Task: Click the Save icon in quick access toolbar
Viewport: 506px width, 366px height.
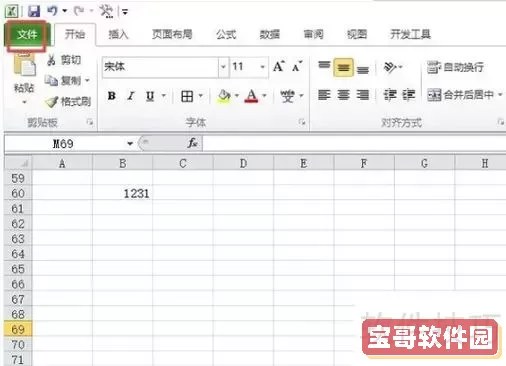Action: click(34, 11)
